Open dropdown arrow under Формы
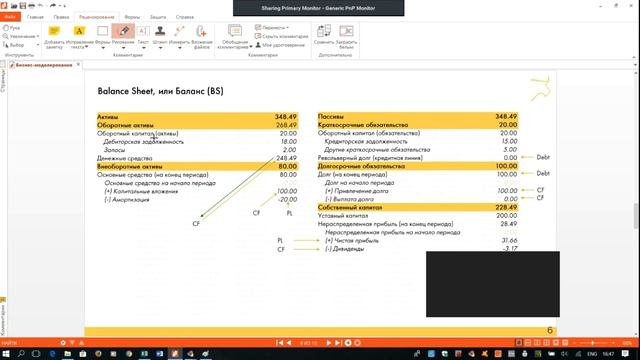 coord(102,48)
